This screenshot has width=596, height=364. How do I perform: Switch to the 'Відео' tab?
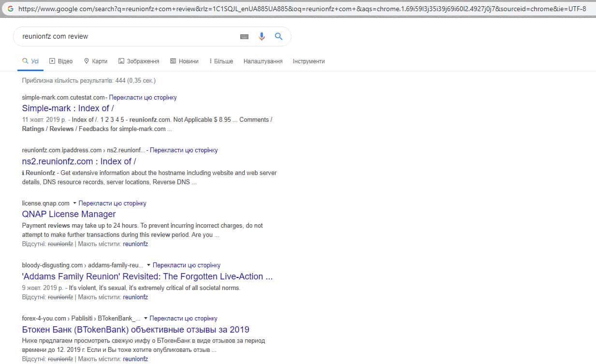61,61
